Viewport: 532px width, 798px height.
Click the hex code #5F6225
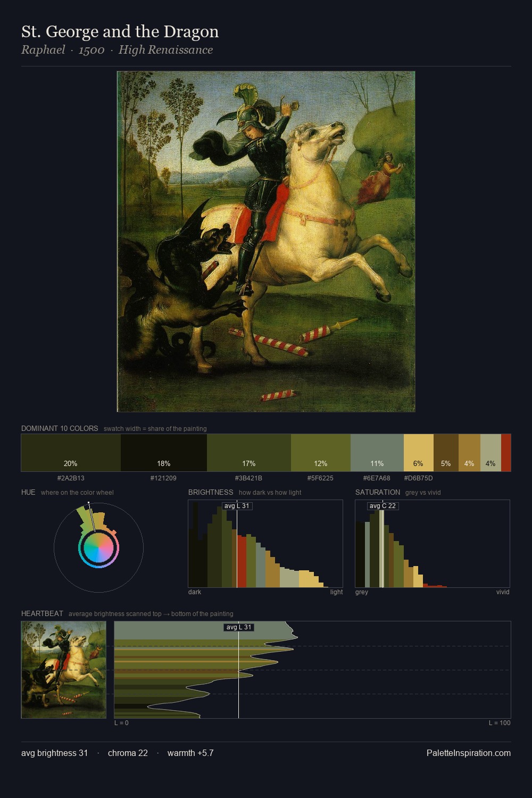tap(320, 478)
